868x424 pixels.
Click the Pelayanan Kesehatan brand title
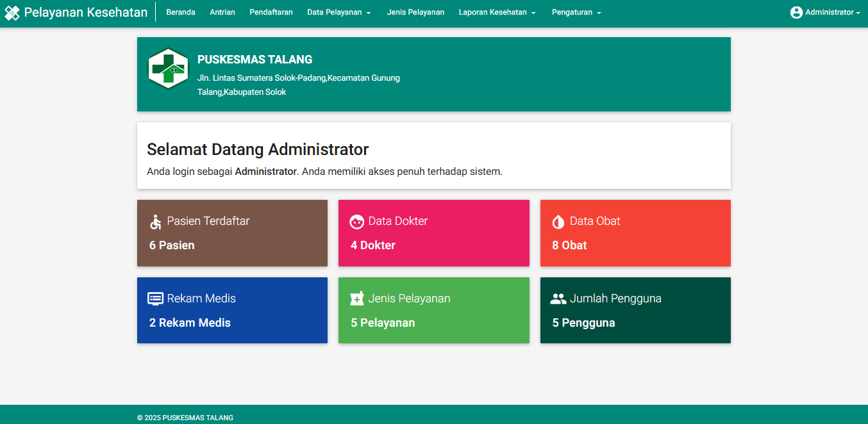point(86,12)
